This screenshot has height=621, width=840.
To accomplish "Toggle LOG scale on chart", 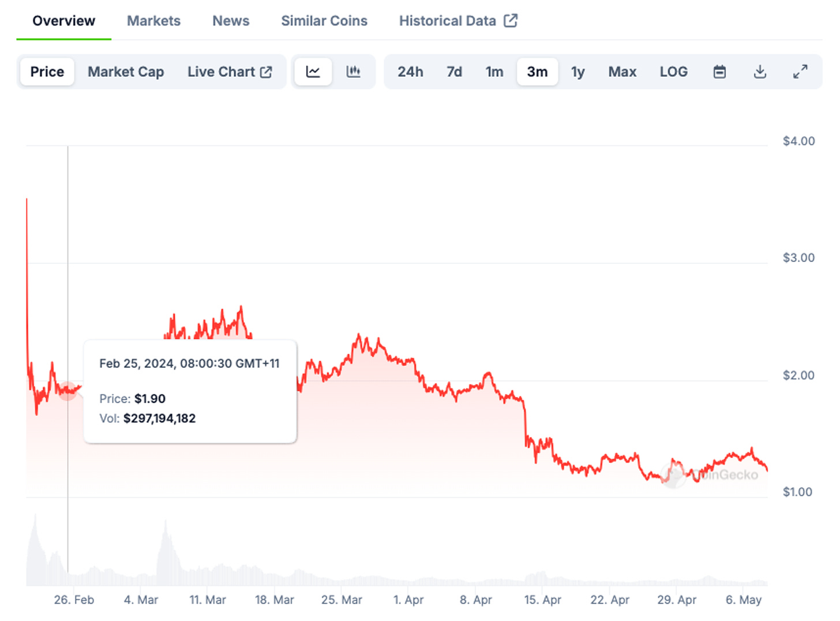I will (x=673, y=72).
